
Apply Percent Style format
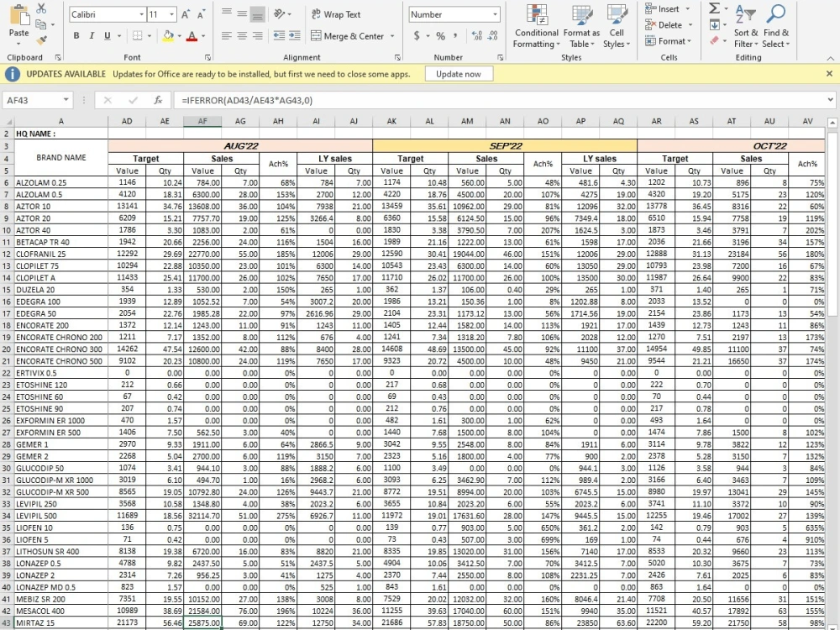click(x=440, y=36)
